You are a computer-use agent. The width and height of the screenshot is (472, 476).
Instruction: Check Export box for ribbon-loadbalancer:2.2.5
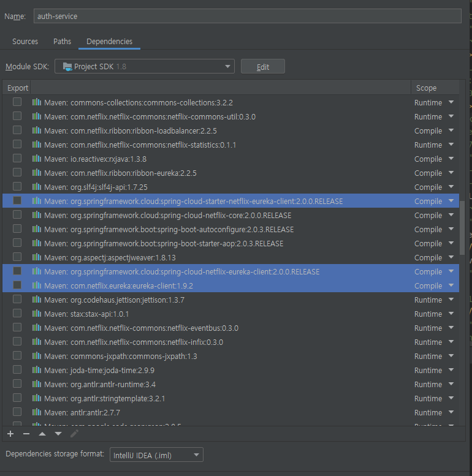coord(17,130)
